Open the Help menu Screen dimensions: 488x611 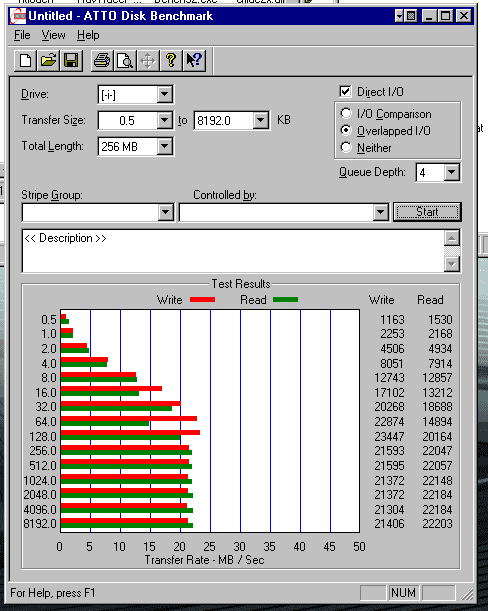click(x=88, y=35)
